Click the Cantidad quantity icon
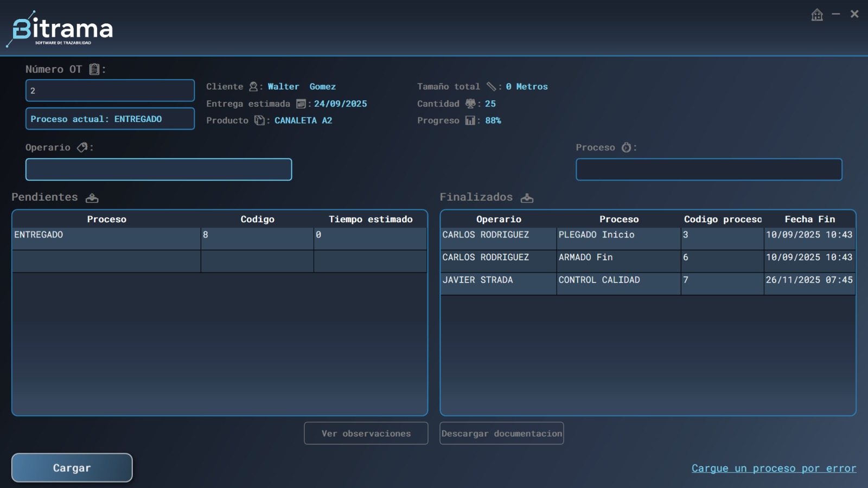The width and height of the screenshot is (868, 488). coord(470,104)
